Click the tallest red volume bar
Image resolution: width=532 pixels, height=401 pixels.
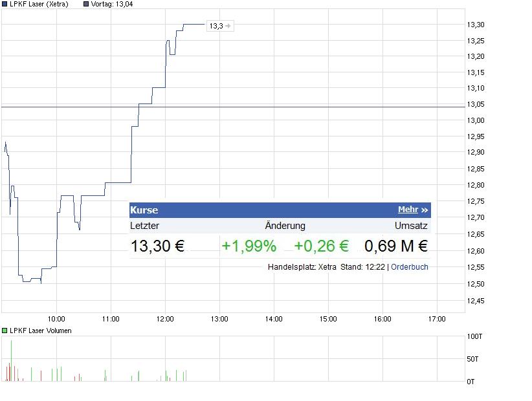tap(9, 372)
